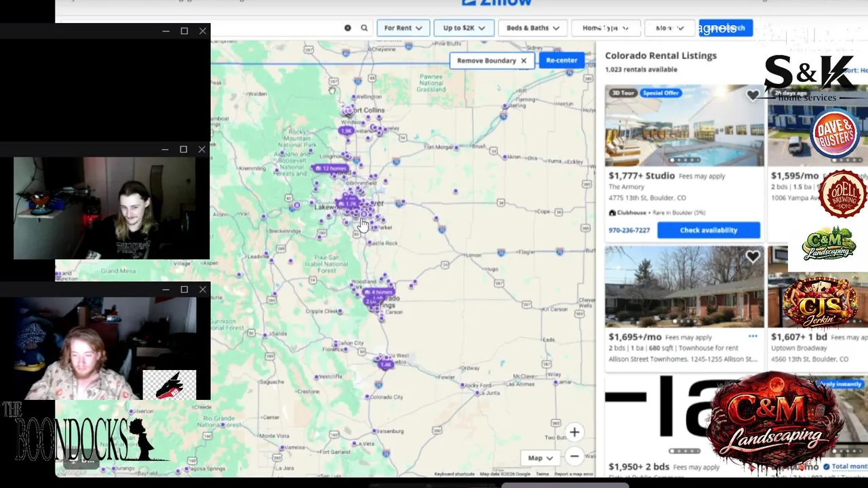Image resolution: width=868 pixels, height=488 pixels.
Task: Zoom out the map with minus button
Action: click(x=574, y=456)
